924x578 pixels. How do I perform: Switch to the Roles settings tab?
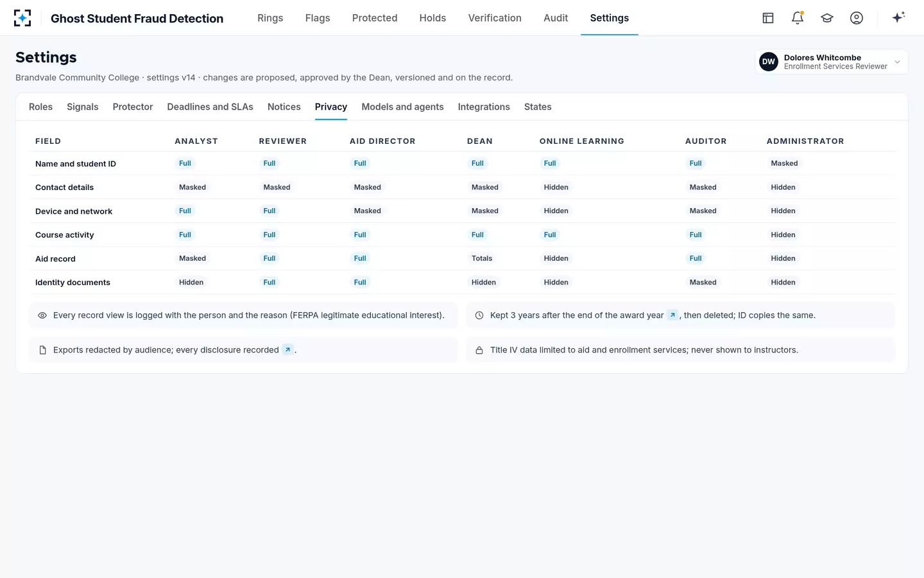click(40, 107)
